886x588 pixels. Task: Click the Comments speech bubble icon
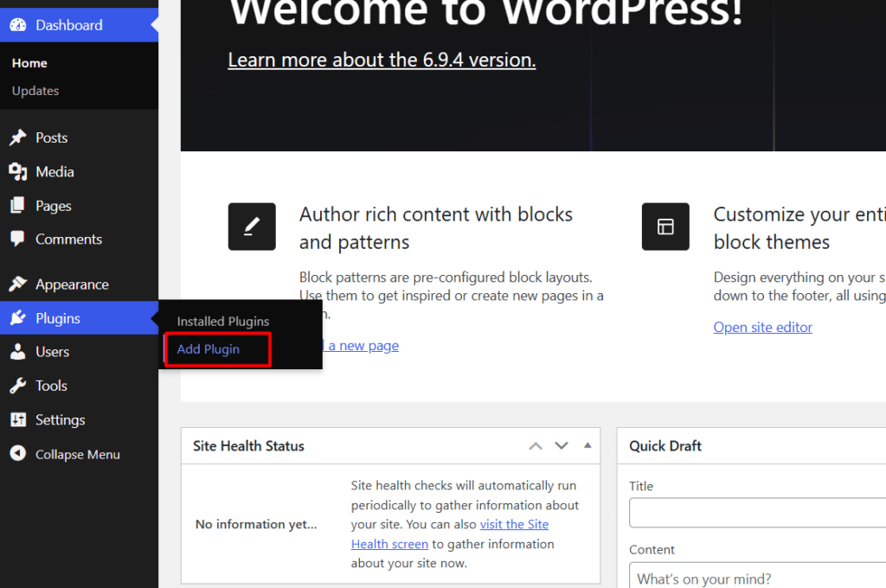coord(18,239)
